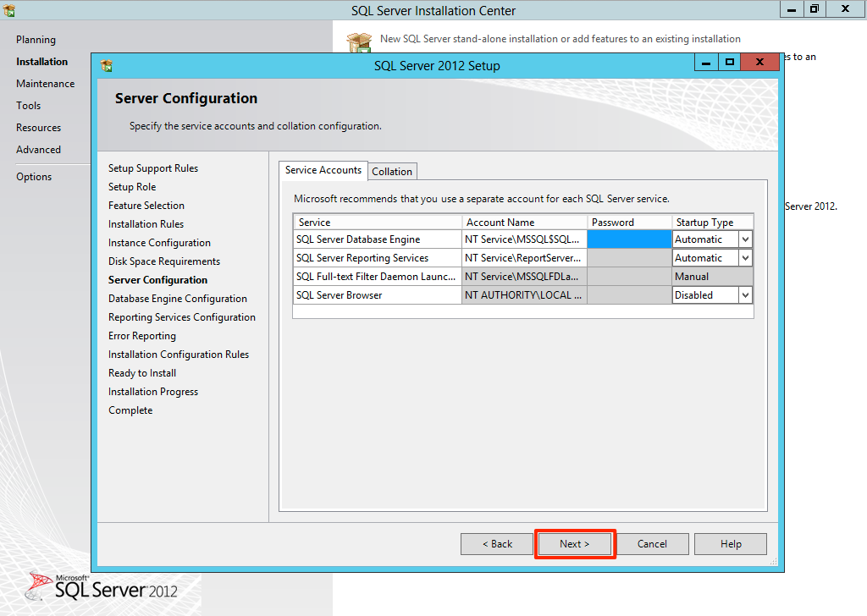Click the new stand-alone installation box icon

(x=359, y=42)
